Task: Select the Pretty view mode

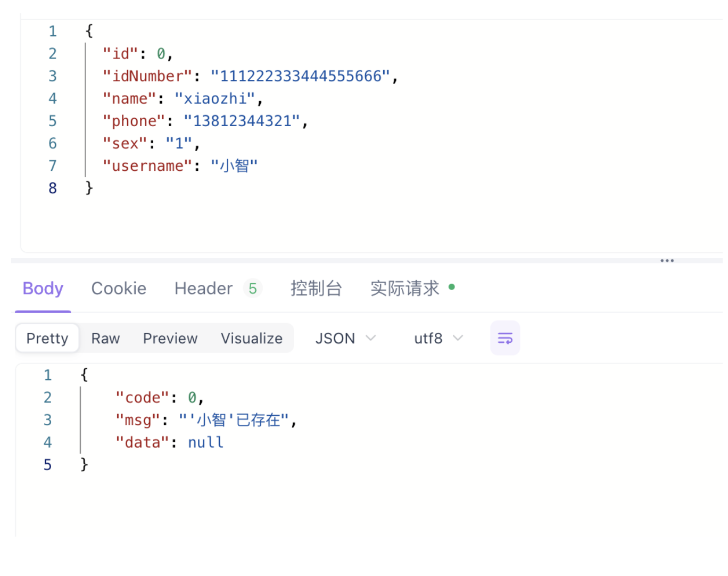Action: tap(47, 339)
